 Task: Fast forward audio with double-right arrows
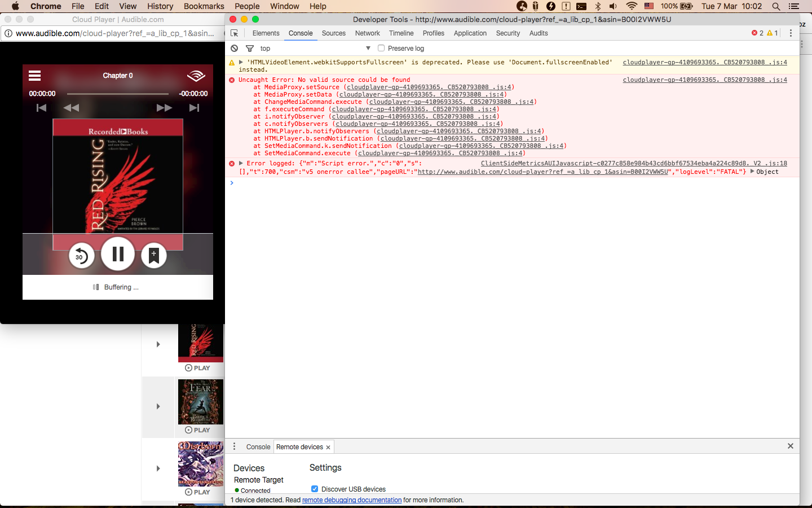point(164,108)
